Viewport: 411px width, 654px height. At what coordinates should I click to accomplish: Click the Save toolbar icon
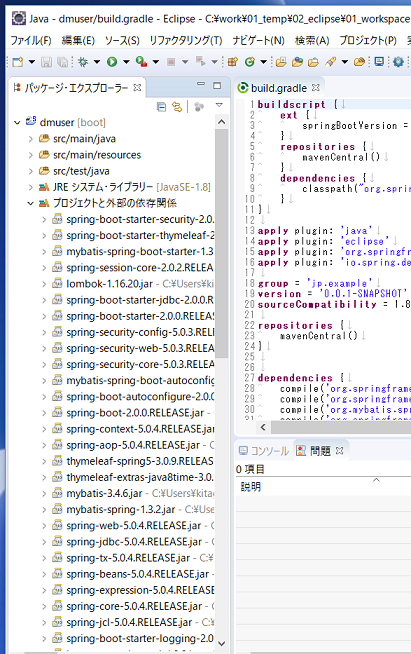(46, 62)
